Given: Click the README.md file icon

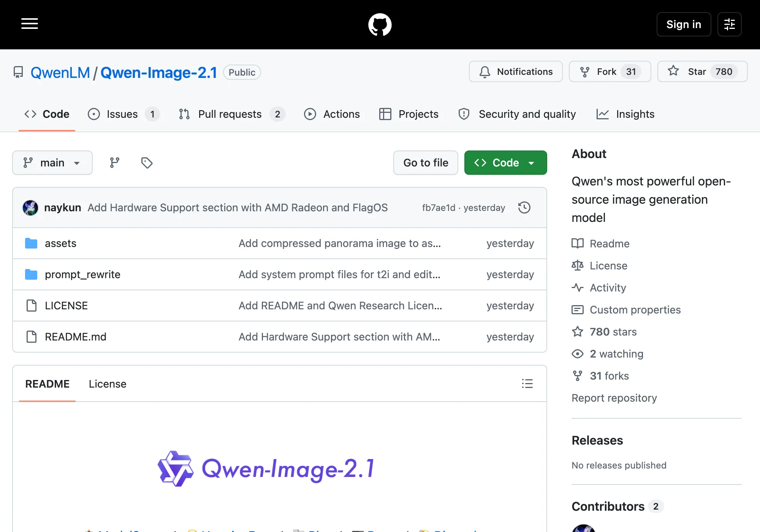Looking at the screenshot, I should pyautogui.click(x=31, y=337).
